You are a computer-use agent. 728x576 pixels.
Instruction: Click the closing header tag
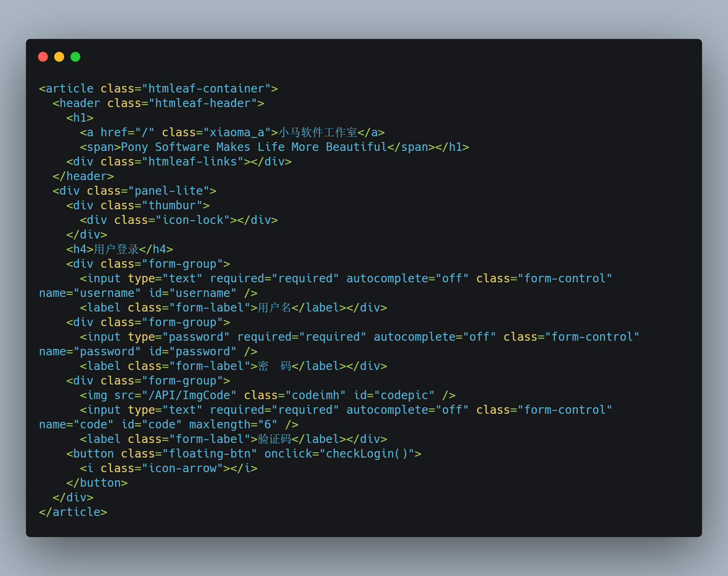pyautogui.click(x=84, y=176)
